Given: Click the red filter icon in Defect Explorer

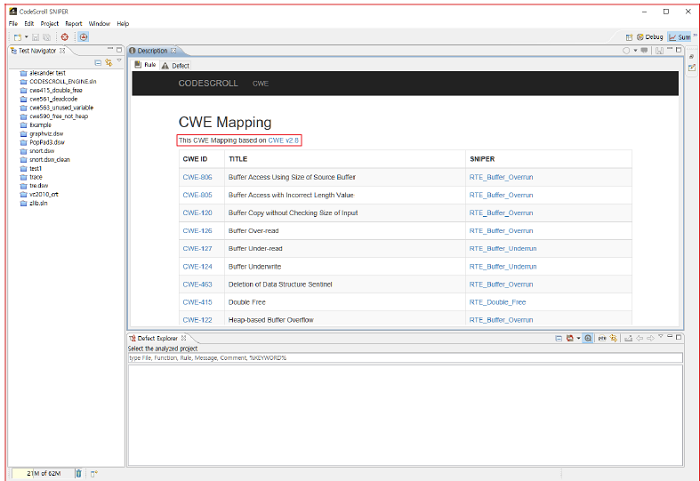Looking at the screenshot, I should [x=570, y=338].
